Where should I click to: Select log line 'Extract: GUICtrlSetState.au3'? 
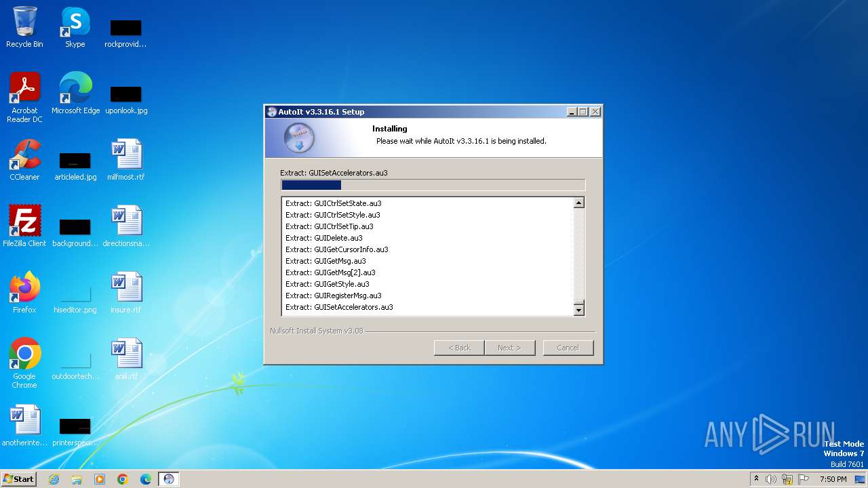click(x=334, y=203)
